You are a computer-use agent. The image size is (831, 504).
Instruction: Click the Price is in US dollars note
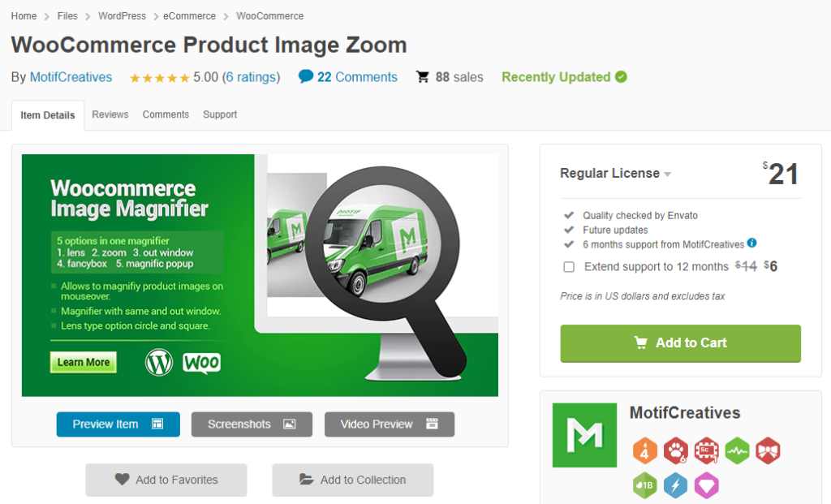coord(643,296)
